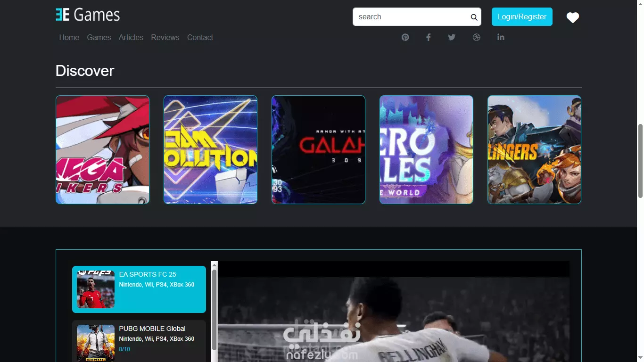The height and width of the screenshot is (362, 644).
Task: Open the Articles menu item
Action: click(131, 37)
